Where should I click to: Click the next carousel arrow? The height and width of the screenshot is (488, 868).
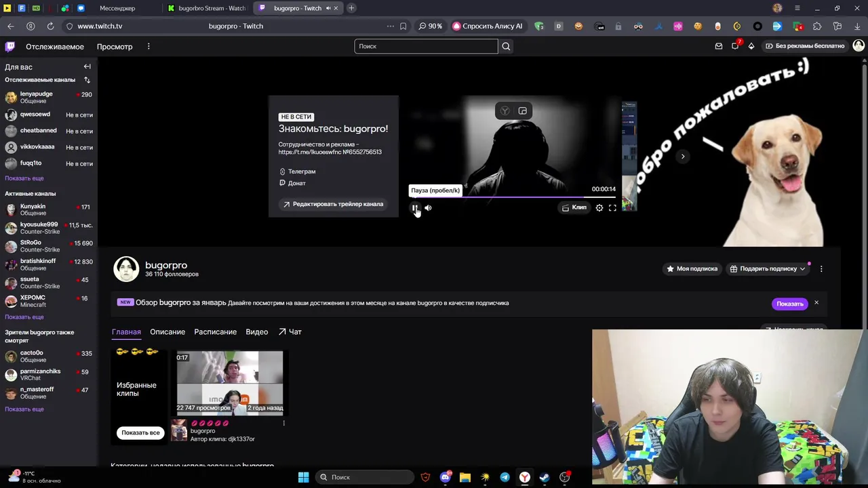tap(683, 157)
